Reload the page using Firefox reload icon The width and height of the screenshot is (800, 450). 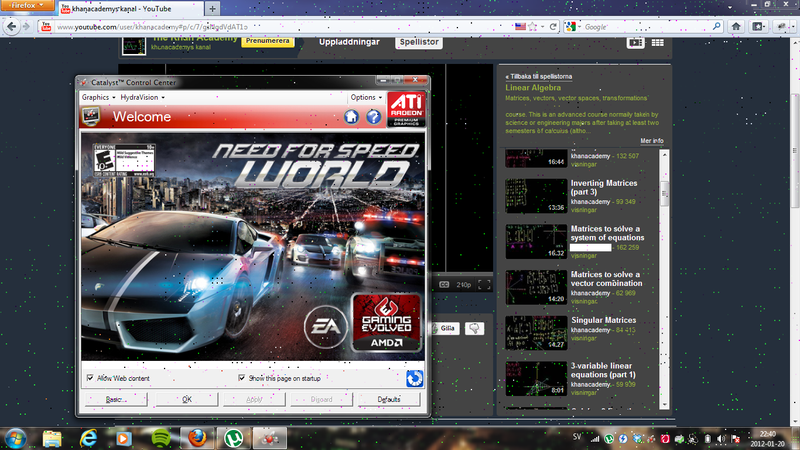tap(553, 27)
